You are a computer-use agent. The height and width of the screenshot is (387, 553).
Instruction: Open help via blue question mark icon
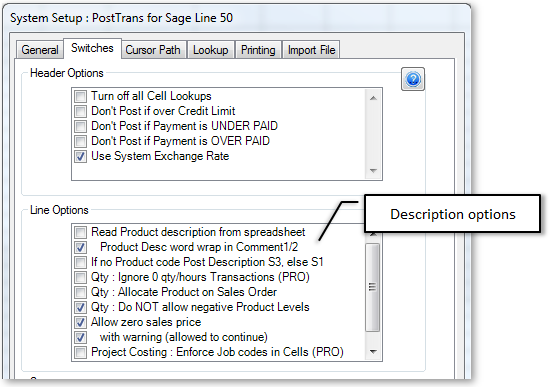[x=413, y=79]
